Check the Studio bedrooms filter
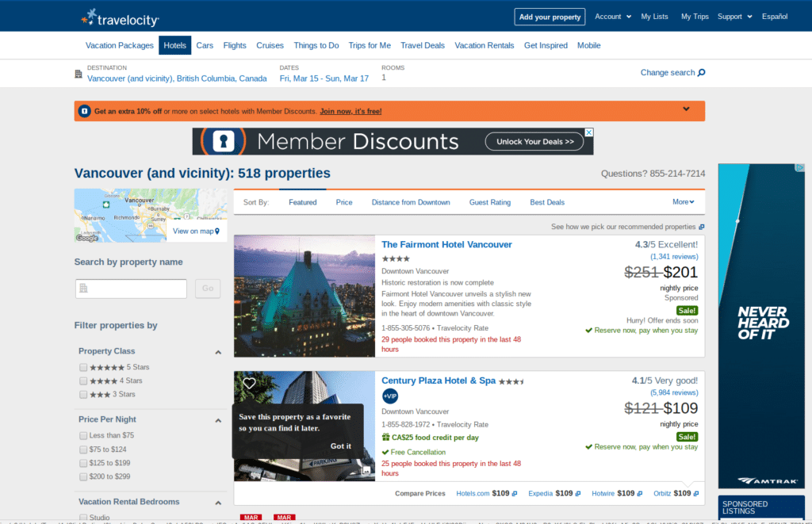Image resolution: width=812 pixels, height=524 pixels. 82,518
